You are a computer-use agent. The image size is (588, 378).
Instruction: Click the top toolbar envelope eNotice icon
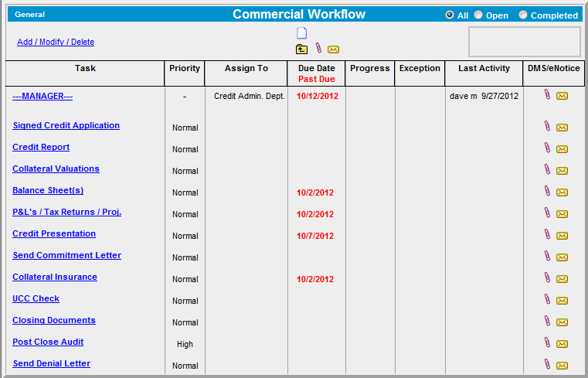pos(333,49)
